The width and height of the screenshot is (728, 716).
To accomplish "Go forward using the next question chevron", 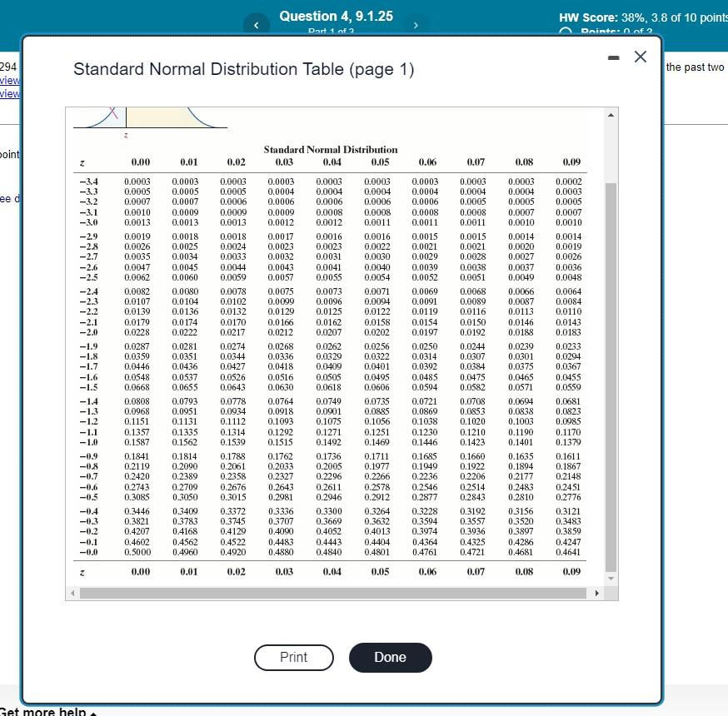I will [416, 25].
